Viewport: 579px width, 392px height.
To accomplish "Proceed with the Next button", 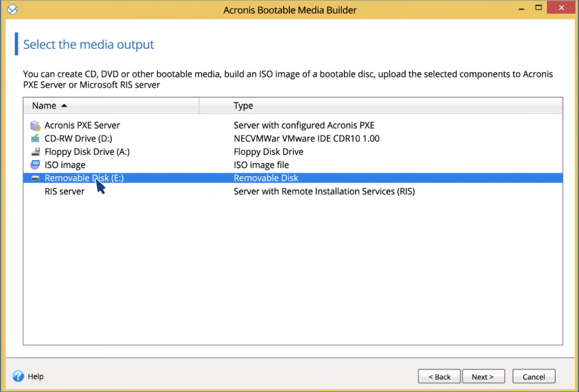I will coord(484,377).
